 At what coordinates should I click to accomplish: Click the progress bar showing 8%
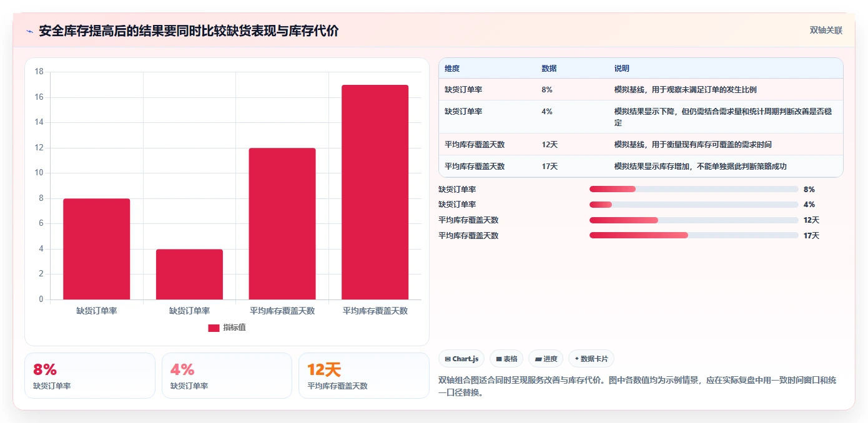(x=694, y=189)
